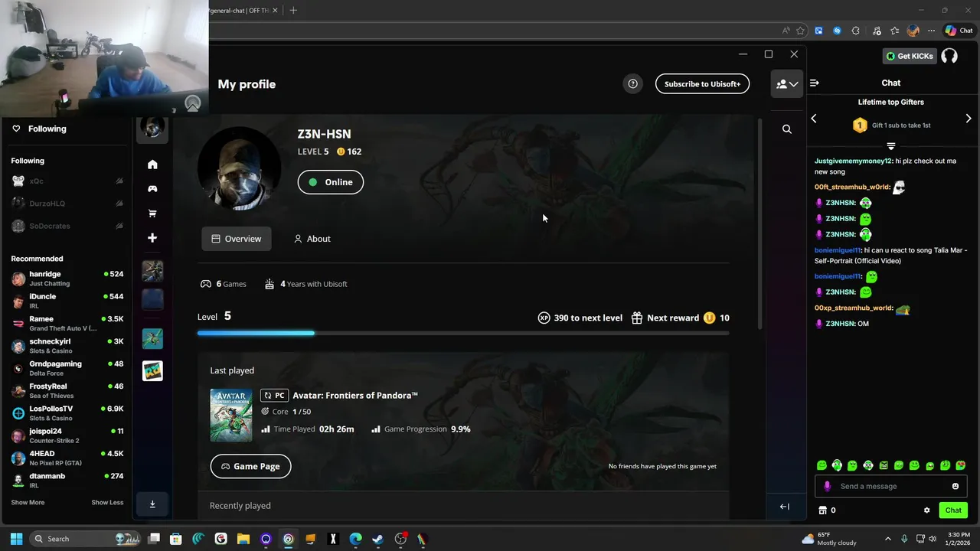
Task: Open the store cart icon in Ubisoft sidebar
Action: coord(152,214)
